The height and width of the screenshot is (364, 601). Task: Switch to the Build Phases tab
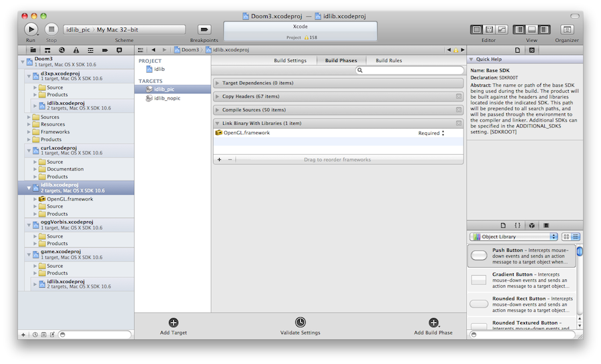point(341,61)
